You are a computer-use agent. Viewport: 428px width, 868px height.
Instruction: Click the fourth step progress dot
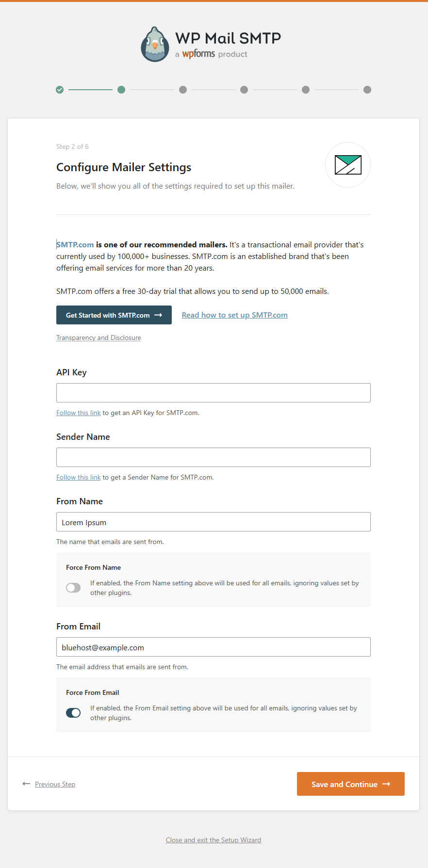pos(244,90)
